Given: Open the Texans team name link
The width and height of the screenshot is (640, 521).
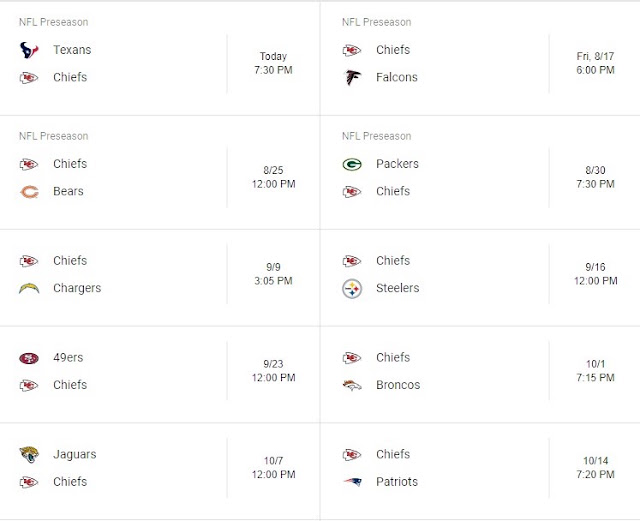Looking at the screenshot, I should click(72, 50).
